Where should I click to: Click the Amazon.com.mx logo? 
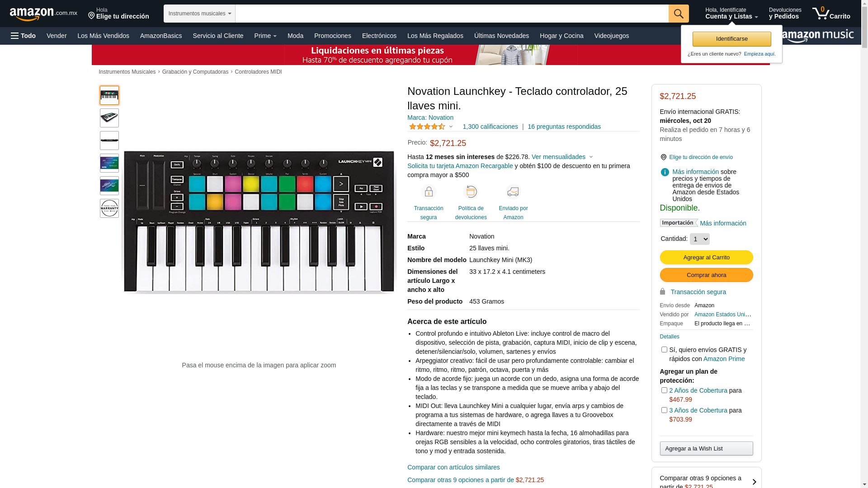coord(43,14)
